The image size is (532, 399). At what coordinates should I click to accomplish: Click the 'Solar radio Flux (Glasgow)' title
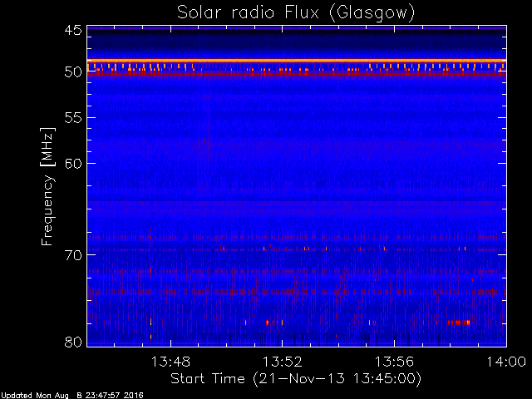pos(296,13)
